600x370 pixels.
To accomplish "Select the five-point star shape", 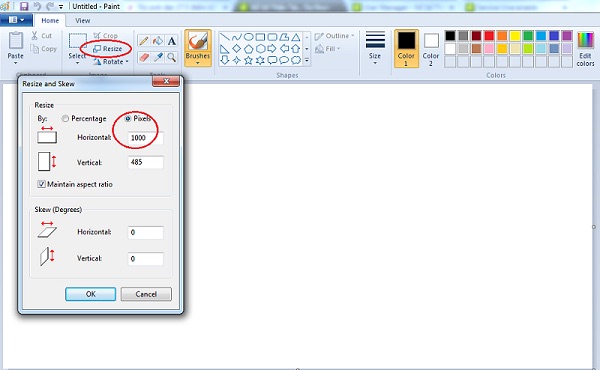I will [x=249, y=60].
